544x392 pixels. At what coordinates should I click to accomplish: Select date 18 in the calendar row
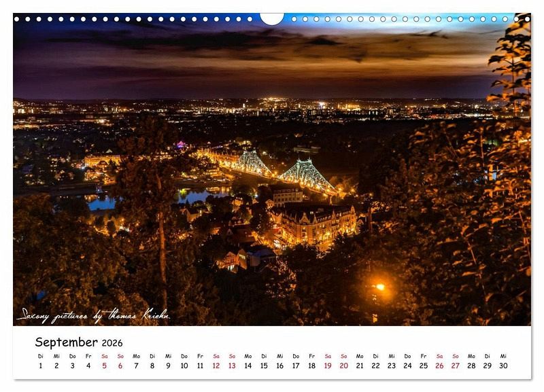coord(312,366)
